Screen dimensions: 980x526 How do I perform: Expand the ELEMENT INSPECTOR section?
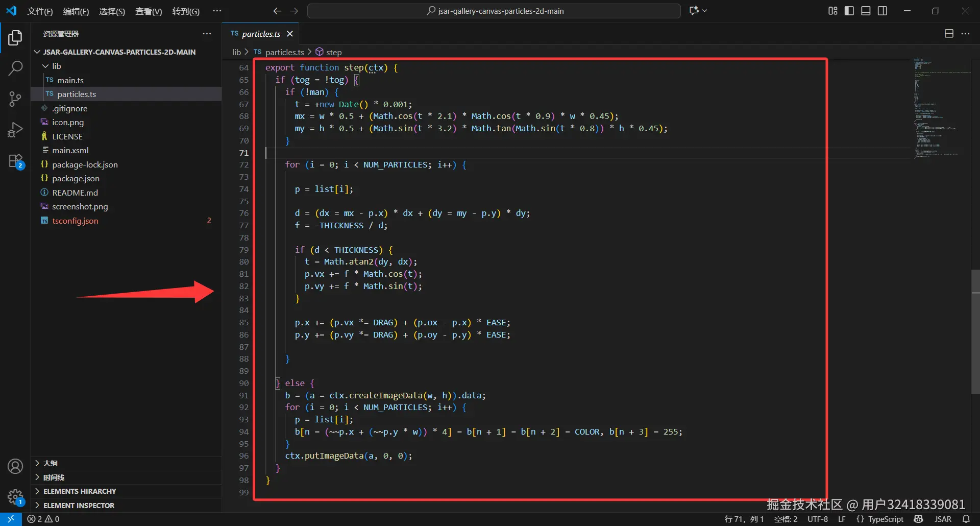click(x=79, y=506)
